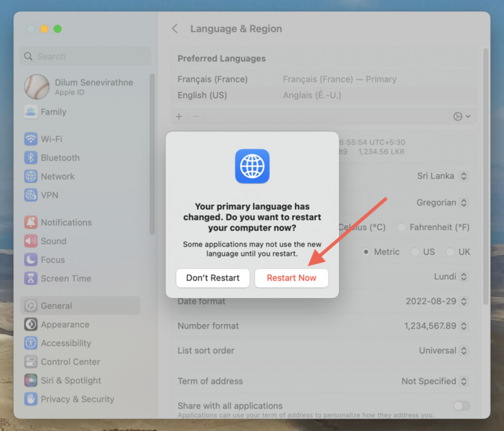This screenshot has width=504, height=431.
Task: Open the Family icon in the sidebar
Action: 31,112
